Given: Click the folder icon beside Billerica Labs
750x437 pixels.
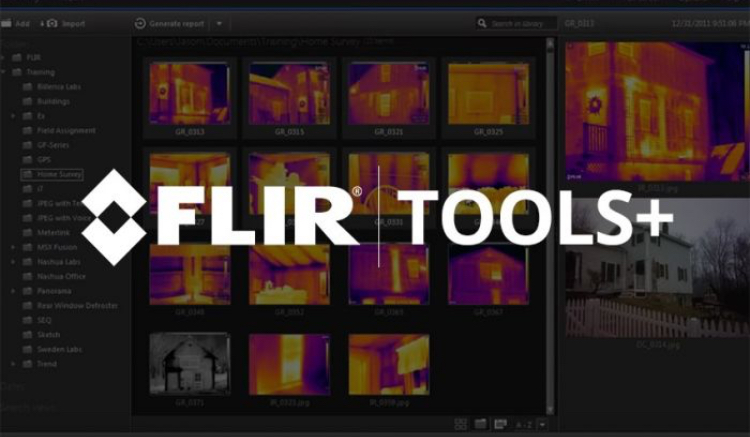Looking at the screenshot, I should click(28, 87).
